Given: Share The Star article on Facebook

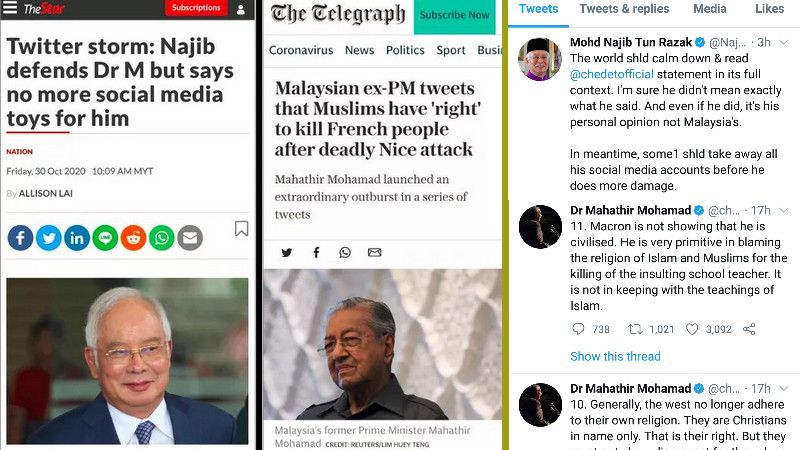Looking at the screenshot, I should pyautogui.click(x=20, y=238).
